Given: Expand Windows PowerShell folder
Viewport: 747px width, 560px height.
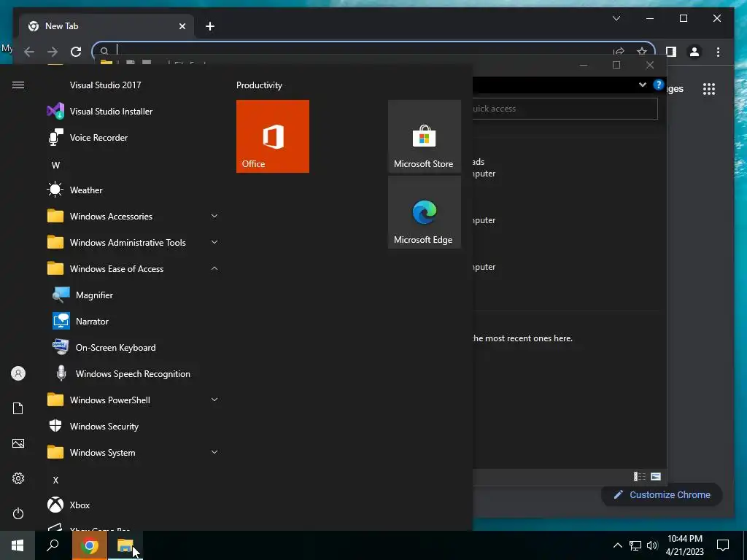Looking at the screenshot, I should 133,400.
